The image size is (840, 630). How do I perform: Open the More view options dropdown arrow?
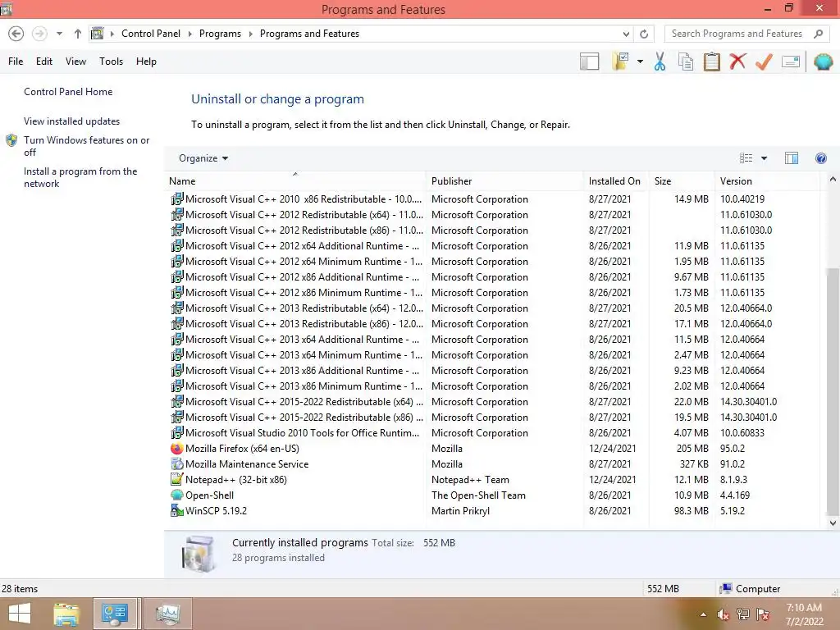tap(764, 158)
